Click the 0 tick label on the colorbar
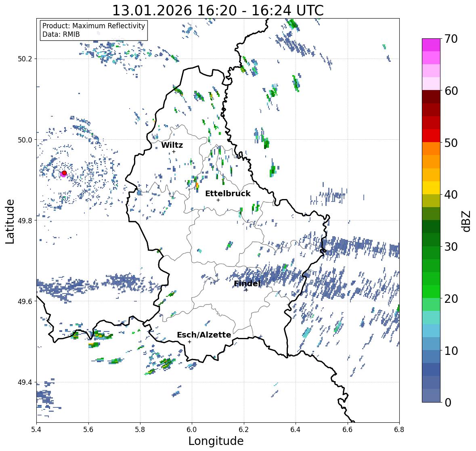 (448, 403)
